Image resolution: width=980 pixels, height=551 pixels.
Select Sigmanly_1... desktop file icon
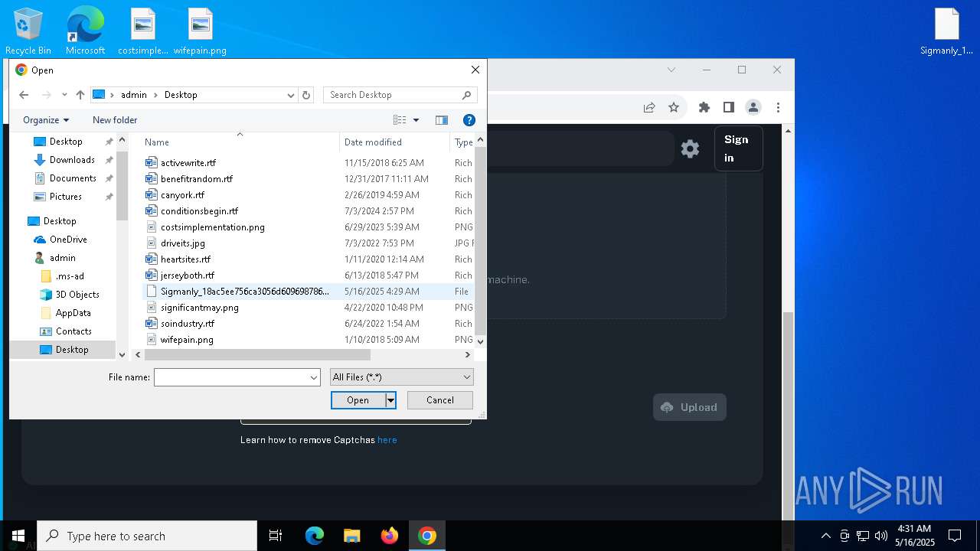pyautogui.click(x=947, y=31)
